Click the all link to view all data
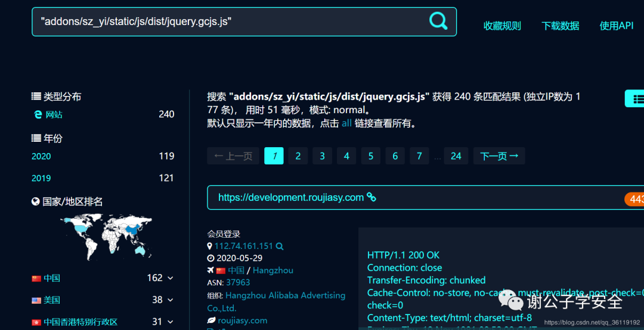The height and width of the screenshot is (330, 644). pyautogui.click(x=346, y=123)
